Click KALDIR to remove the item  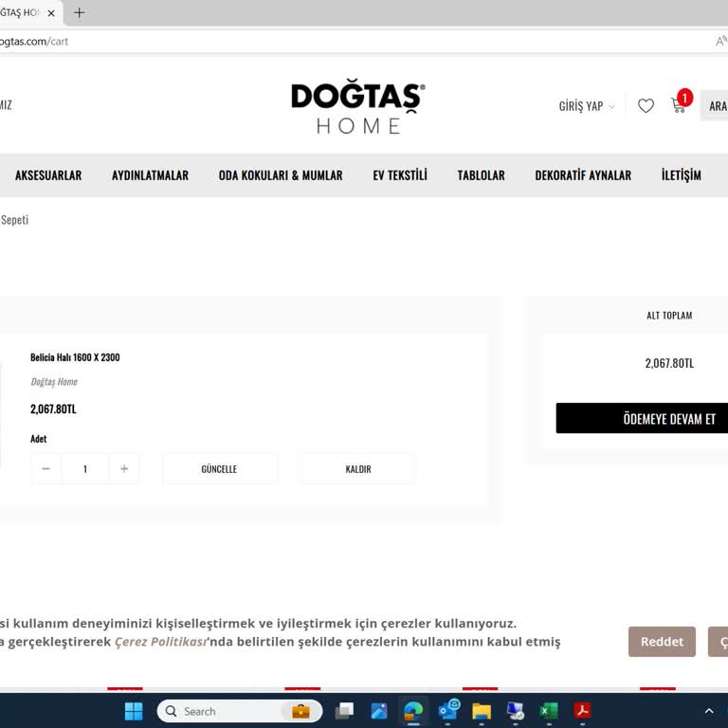[x=358, y=469]
